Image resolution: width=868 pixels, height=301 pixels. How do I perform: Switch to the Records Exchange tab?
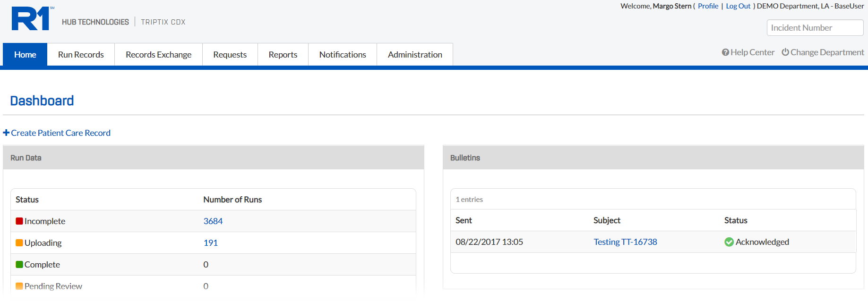pos(158,55)
